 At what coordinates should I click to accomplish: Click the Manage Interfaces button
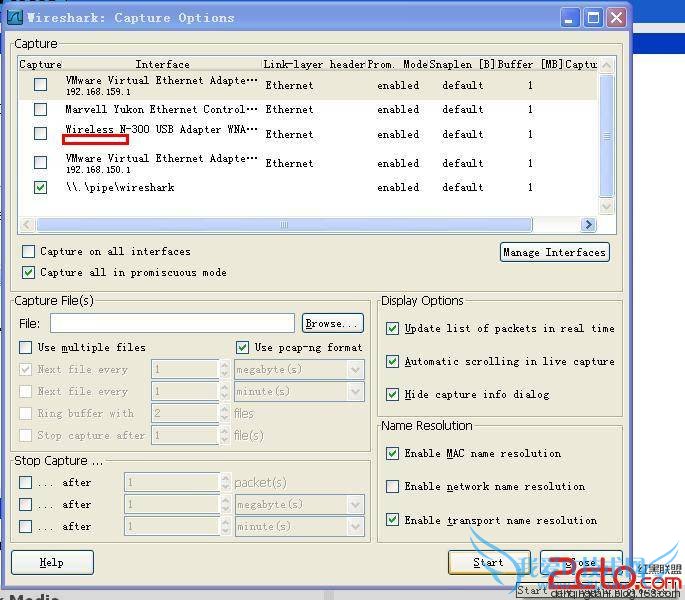(x=554, y=252)
